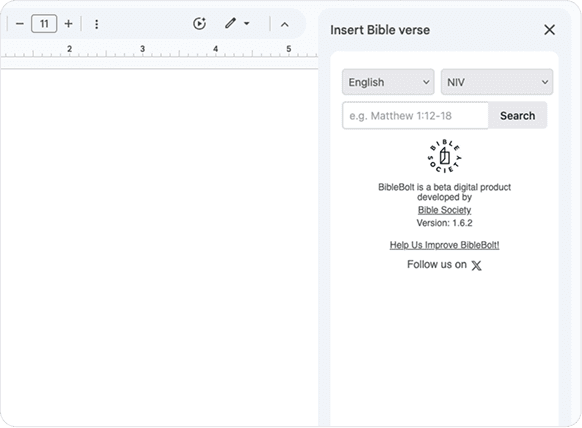
Task: Open the NIV translation dropdown
Action: (x=497, y=82)
